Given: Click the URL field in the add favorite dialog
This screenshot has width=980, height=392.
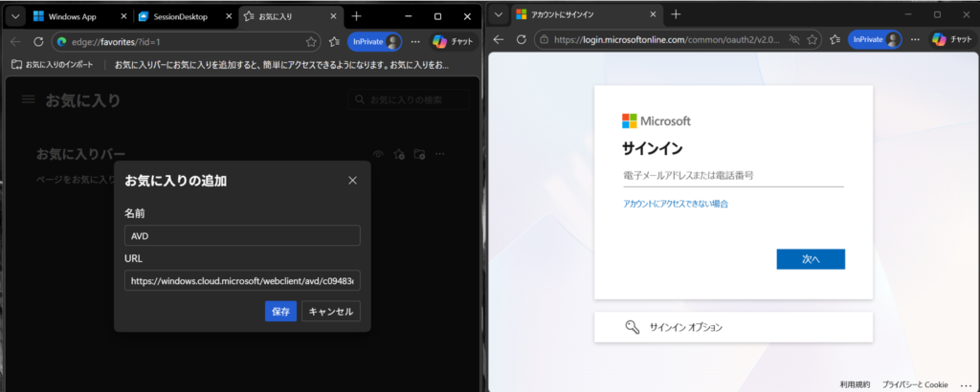Looking at the screenshot, I should pos(242,281).
